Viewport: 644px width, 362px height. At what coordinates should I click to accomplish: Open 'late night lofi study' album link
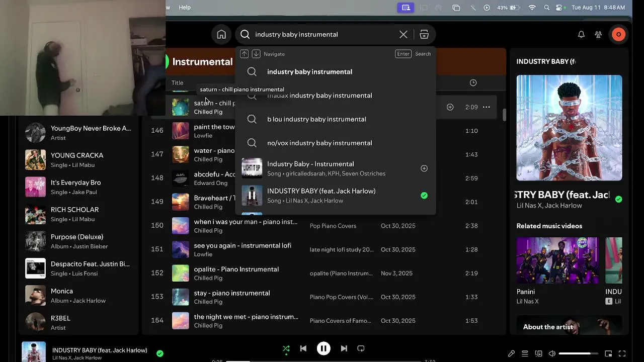[342, 249]
